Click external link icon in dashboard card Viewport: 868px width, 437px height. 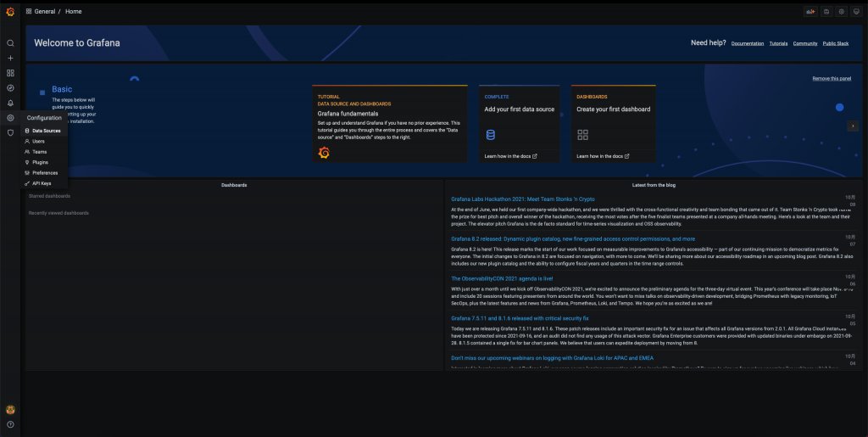tap(626, 156)
